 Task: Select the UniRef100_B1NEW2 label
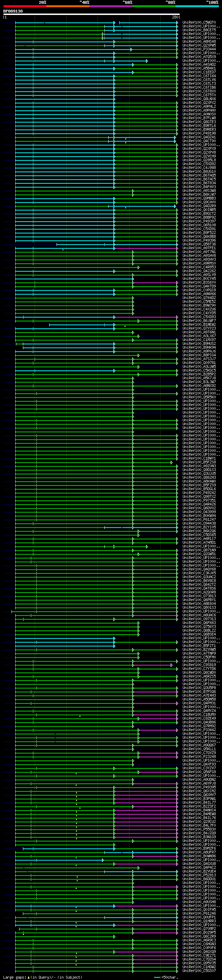[199, 324]
